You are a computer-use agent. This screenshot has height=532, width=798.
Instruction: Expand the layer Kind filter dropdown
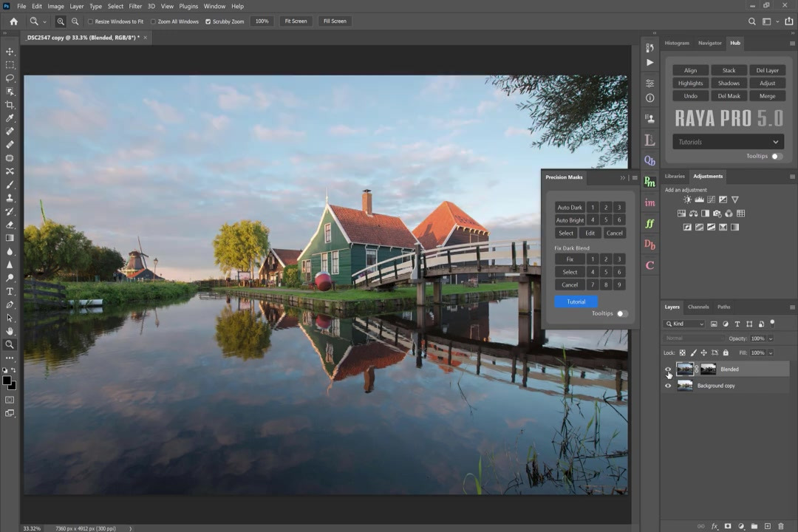coord(684,324)
